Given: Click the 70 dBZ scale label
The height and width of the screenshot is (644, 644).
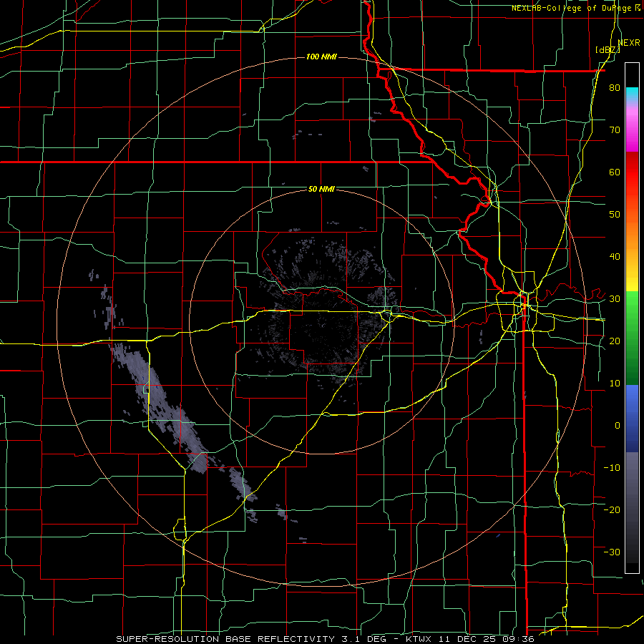Looking at the screenshot, I should point(615,130).
